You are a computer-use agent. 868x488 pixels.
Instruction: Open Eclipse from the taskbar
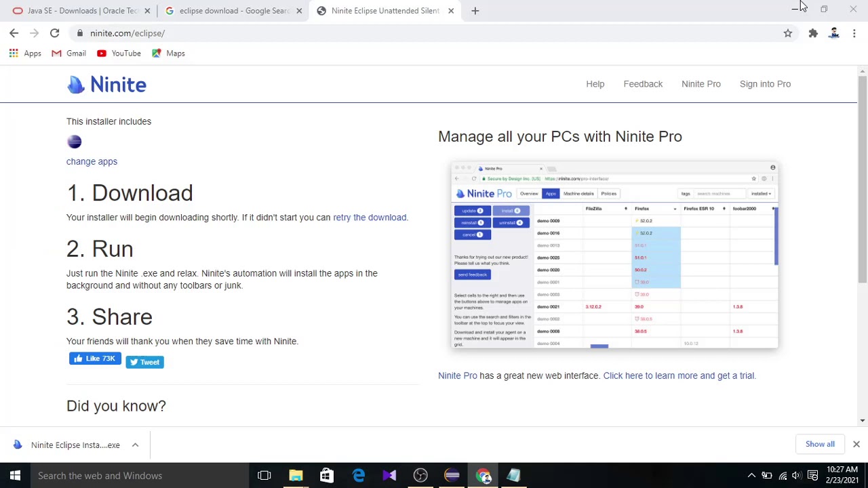point(452,476)
